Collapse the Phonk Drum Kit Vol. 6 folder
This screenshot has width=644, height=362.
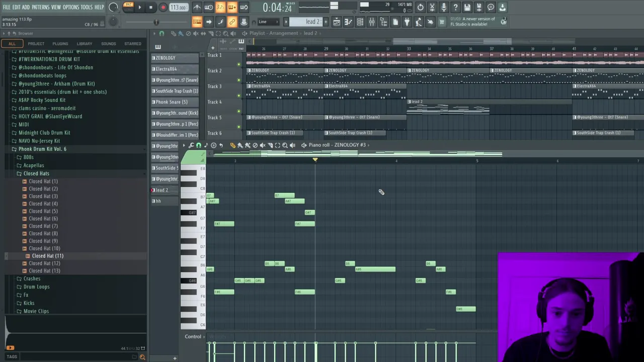pyautogui.click(x=42, y=149)
